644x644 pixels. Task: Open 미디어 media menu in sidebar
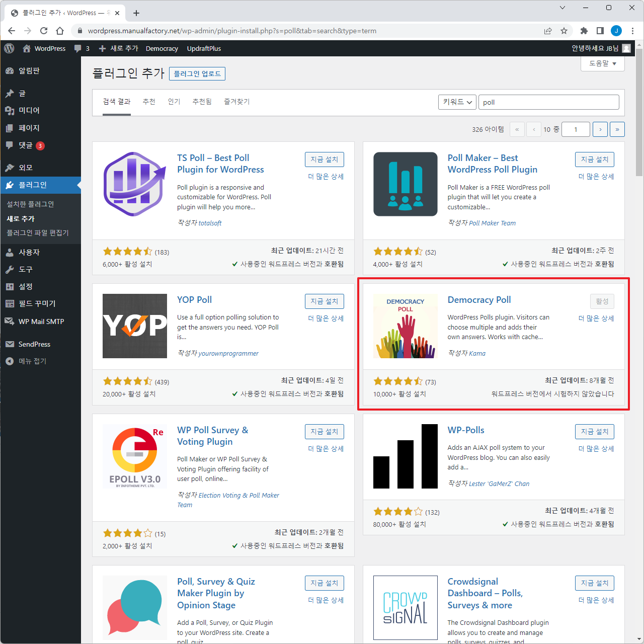coord(40,111)
